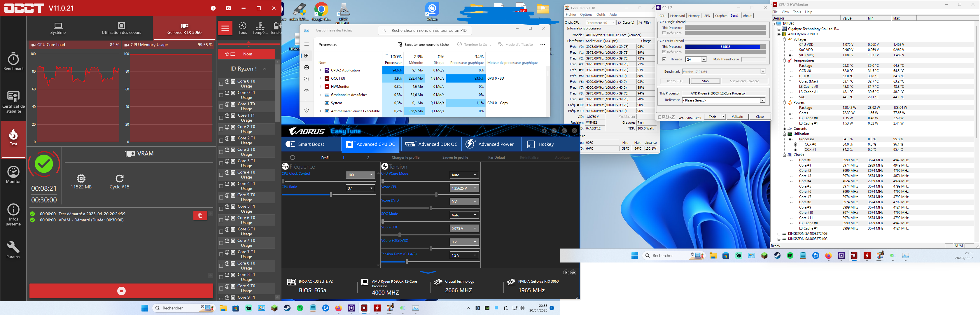This screenshot has width=980, height=315.
Task: Open the Monitor section in OCCT
Action: click(x=13, y=175)
